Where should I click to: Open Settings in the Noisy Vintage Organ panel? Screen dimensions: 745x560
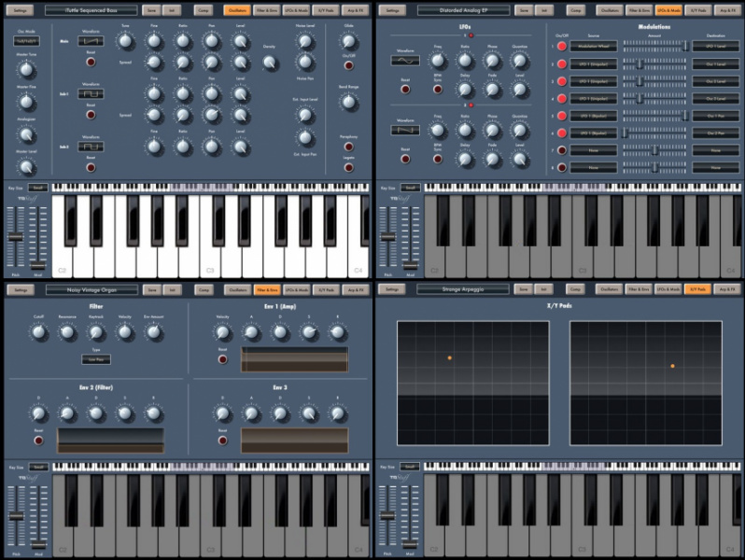pyautogui.click(x=21, y=289)
